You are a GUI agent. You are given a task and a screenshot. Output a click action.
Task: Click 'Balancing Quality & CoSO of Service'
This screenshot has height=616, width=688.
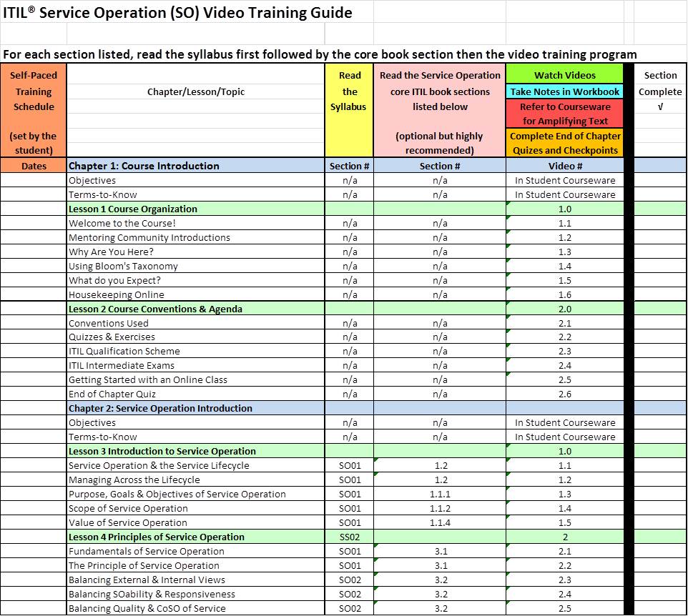(196, 608)
